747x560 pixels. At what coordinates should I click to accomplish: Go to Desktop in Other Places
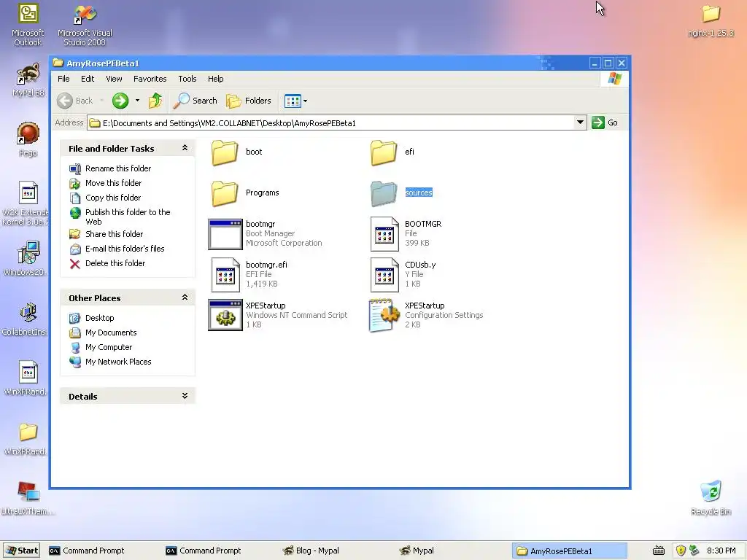(x=99, y=318)
